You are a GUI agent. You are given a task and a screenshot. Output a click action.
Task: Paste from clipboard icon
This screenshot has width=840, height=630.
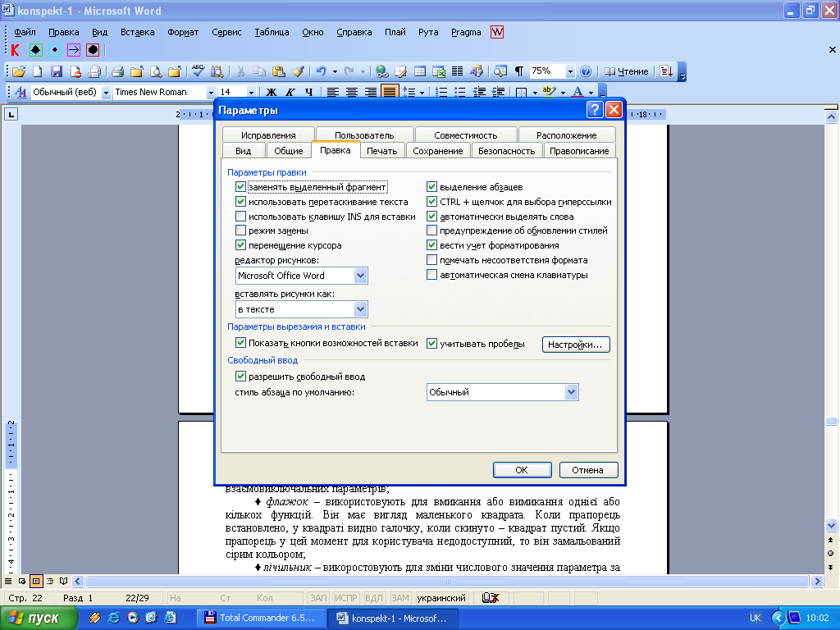[279, 71]
